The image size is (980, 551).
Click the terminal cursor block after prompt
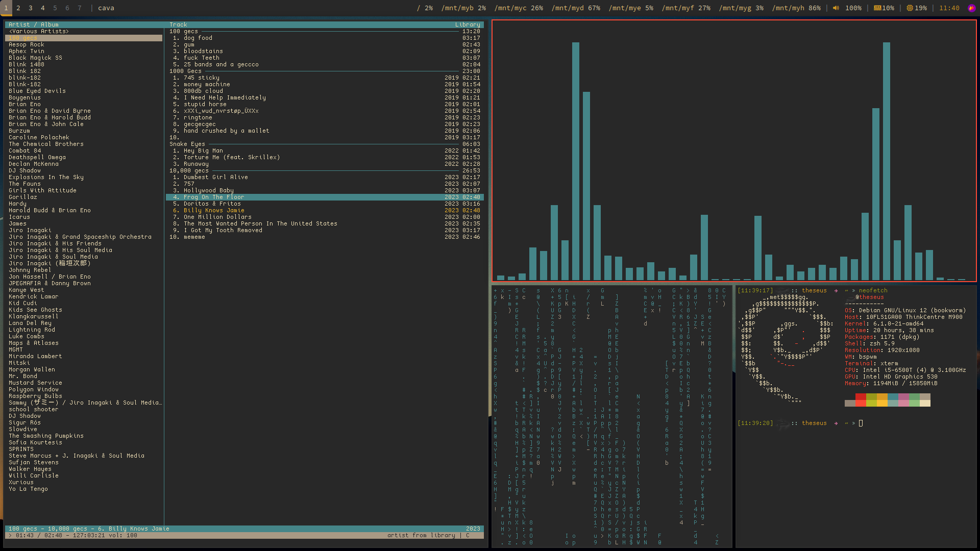tap(861, 423)
